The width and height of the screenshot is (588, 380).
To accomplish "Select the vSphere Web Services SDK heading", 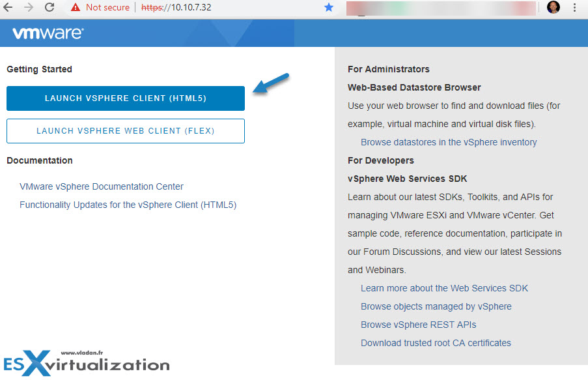I will [407, 179].
